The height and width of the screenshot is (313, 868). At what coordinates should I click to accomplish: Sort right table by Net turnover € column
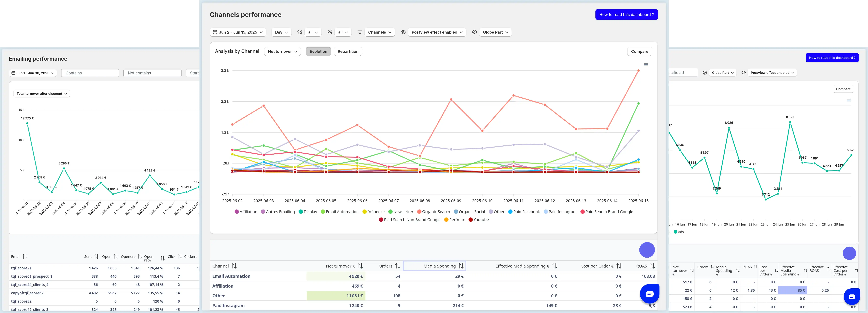[692, 271]
